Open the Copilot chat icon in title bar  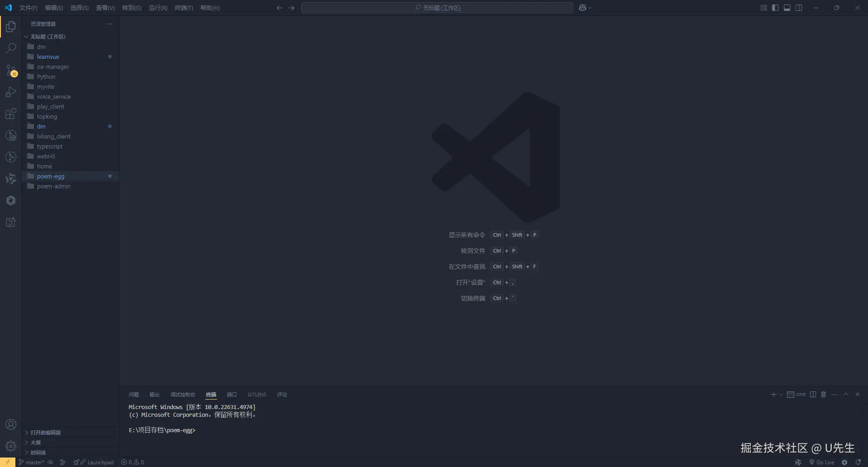pyautogui.click(x=582, y=8)
